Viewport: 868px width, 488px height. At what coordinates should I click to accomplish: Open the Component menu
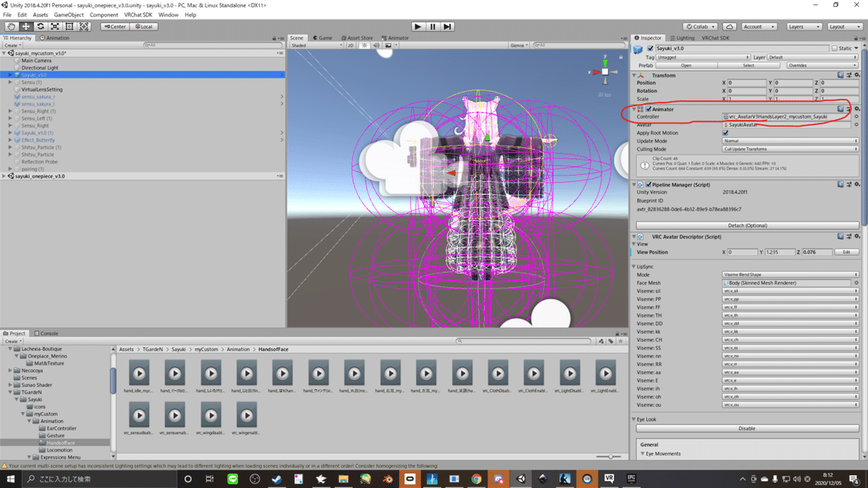click(103, 14)
